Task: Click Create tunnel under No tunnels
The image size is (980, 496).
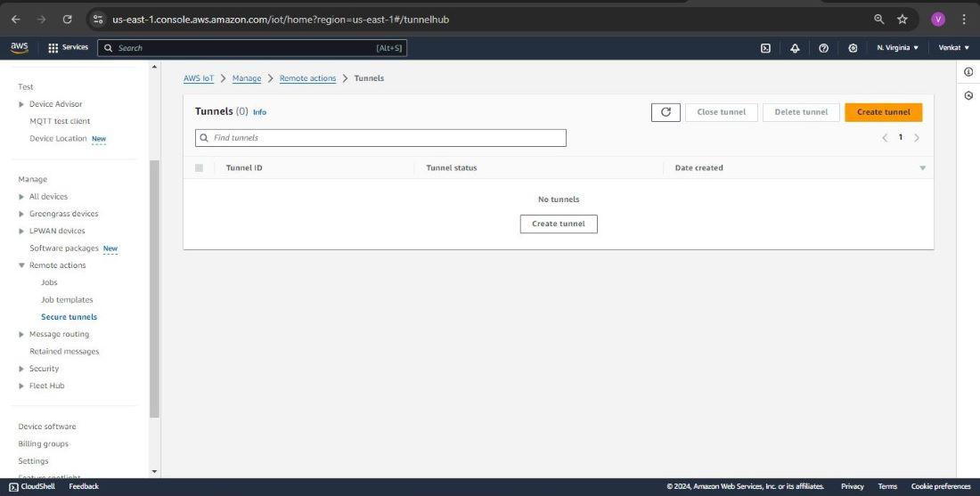Action: 559,224
